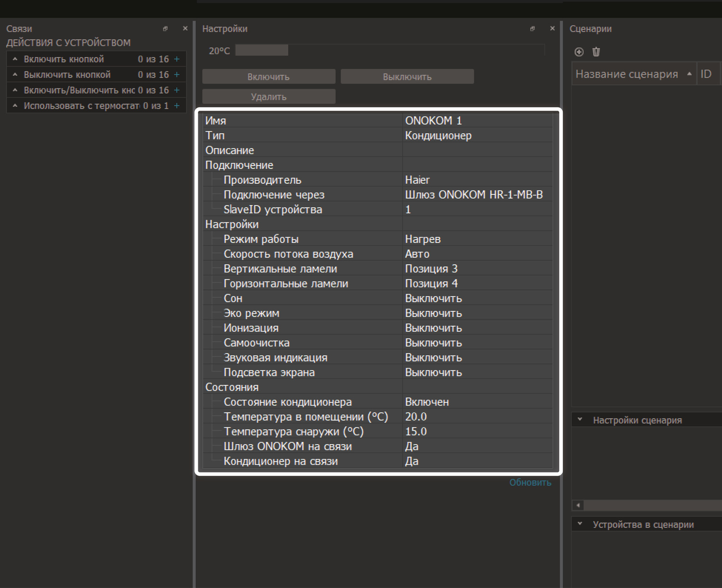Close the Связи panel
The width and height of the screenshot is (722, 588).
185,29
